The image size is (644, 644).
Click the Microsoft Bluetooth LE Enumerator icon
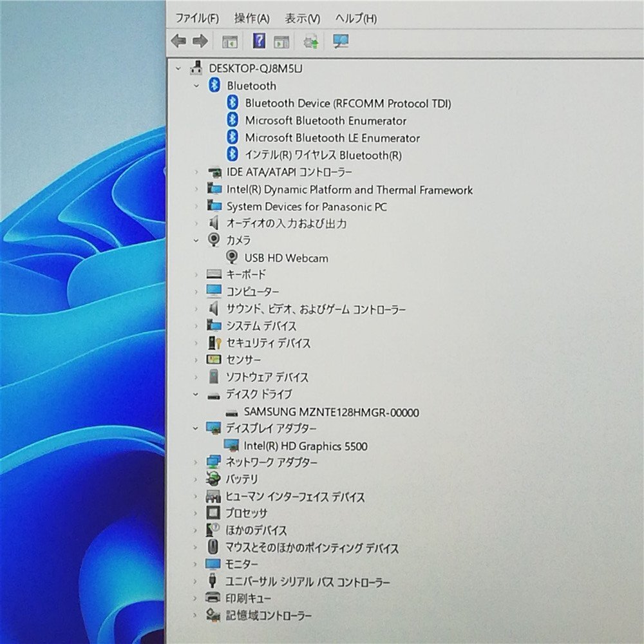tap(232, 137)
